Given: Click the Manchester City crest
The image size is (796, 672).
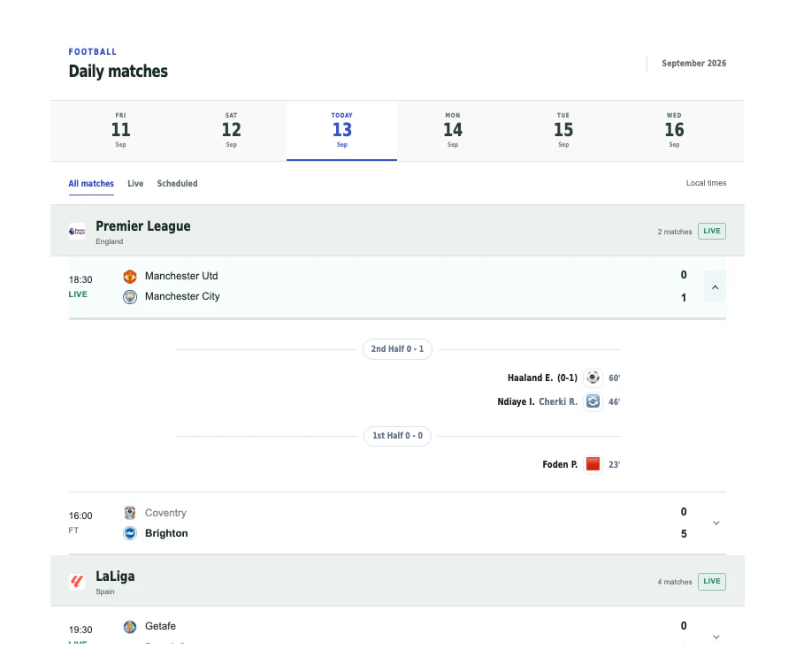Looking at the screenshot, I should point(130,297).
